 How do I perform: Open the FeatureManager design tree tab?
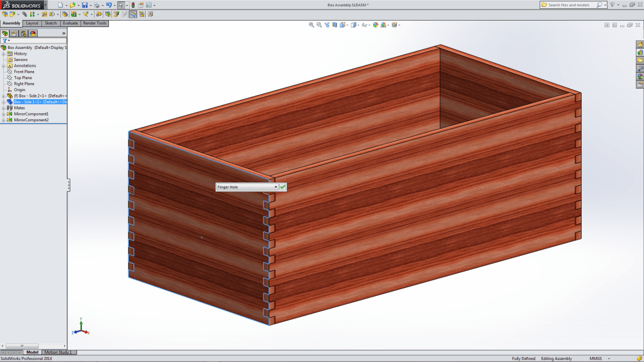click(5, 33)
